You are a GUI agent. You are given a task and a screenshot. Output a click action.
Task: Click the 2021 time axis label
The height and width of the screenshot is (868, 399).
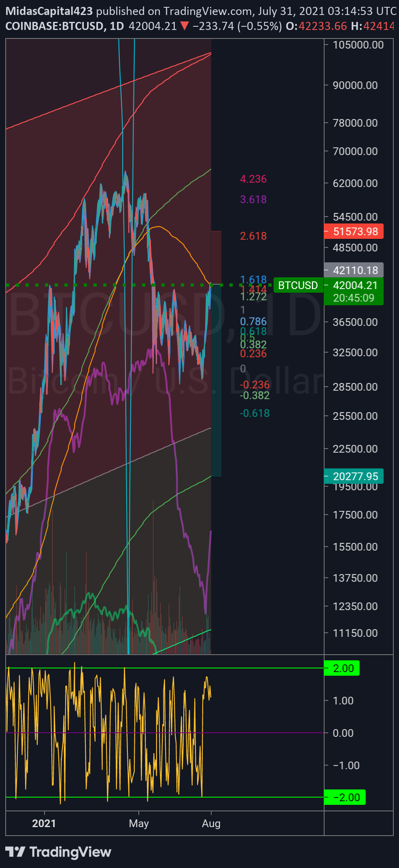(44, 823)
